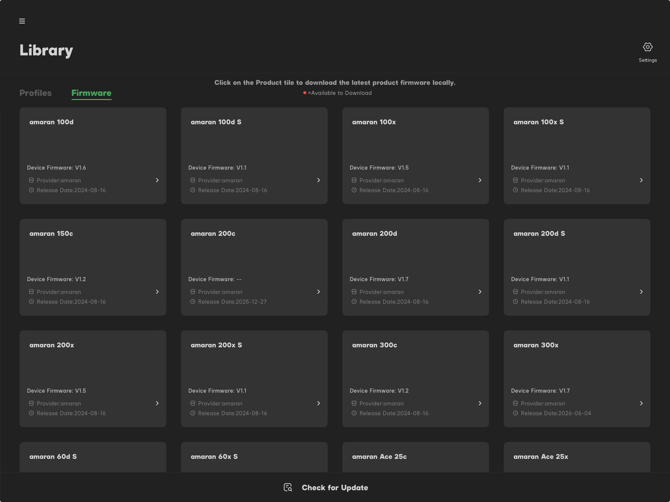Click the Check for Update icon

288,487
